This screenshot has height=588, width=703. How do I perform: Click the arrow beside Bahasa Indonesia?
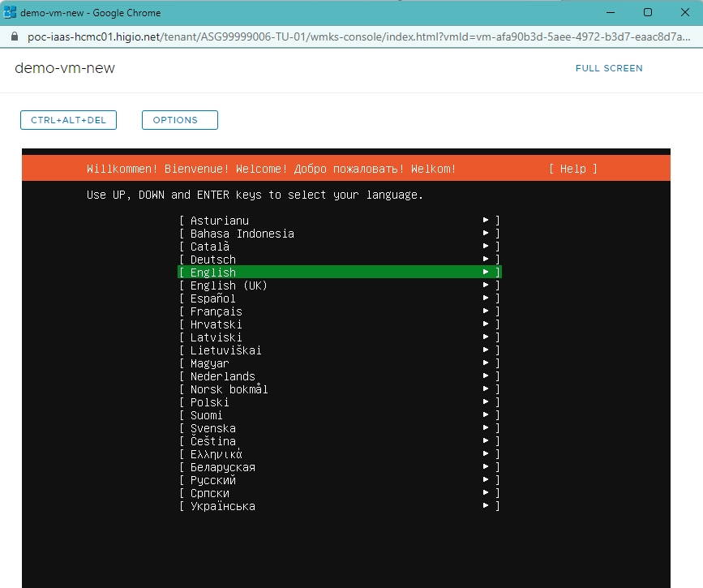pos(486,234)
